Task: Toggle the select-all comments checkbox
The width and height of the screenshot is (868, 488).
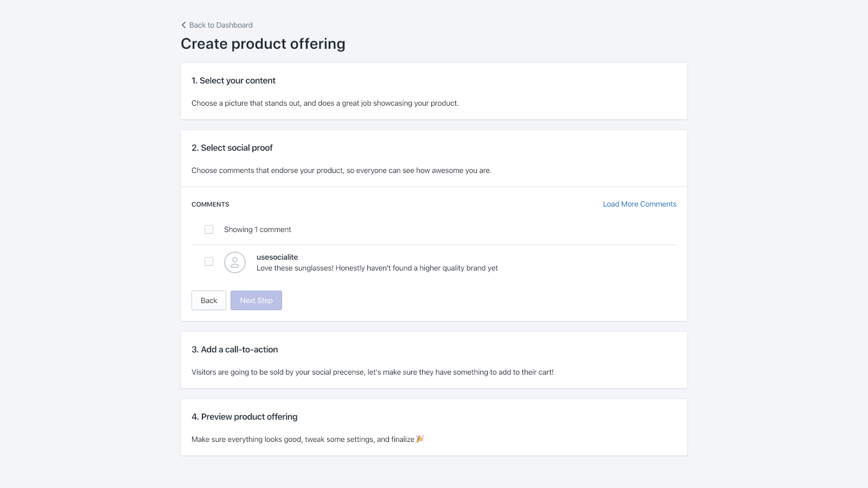Action: [209, 229]
